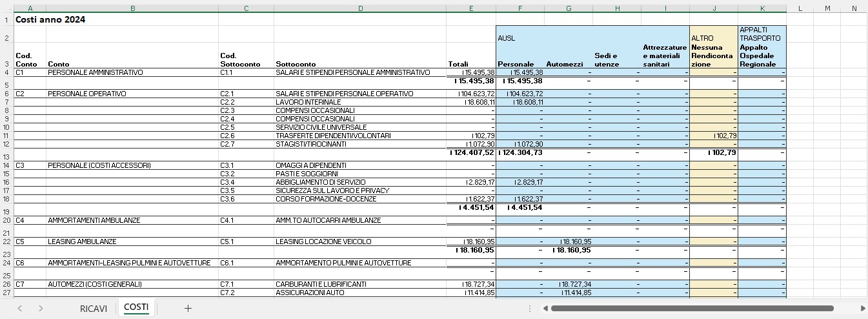Click 'AMMORTAMENTI-LEASING PULMINI E AUTOVETTURE' cell
Image resolution: width=868 pixels, height=319 pixels.
[x=132, y=263]
